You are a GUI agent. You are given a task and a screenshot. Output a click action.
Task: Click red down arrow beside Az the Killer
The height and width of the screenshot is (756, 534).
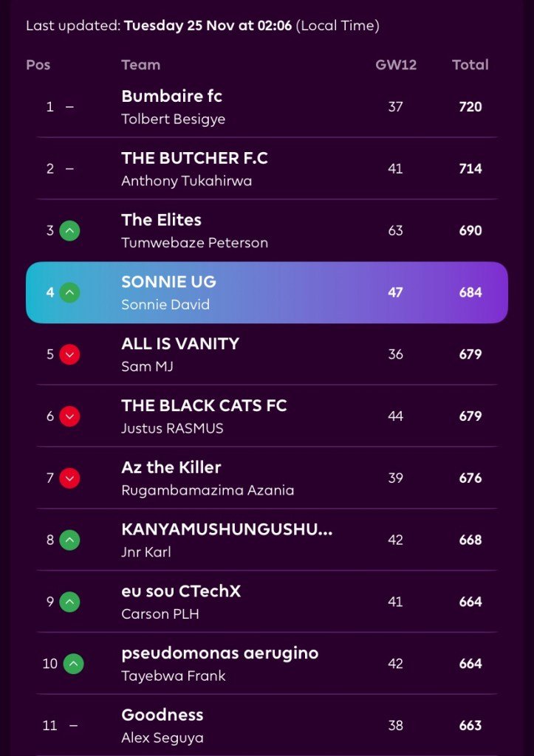pyautogui.click(x=69, y=478)
